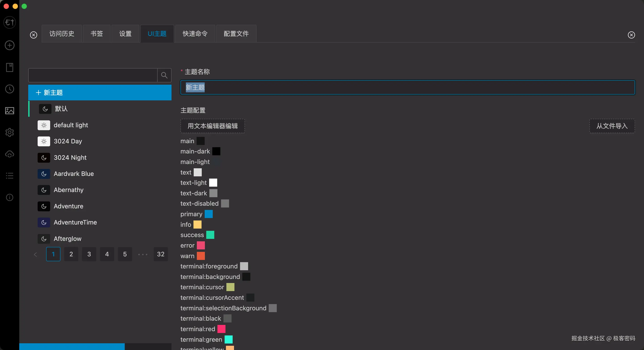Image resolution: width=644 pixels, height=350 pixels.
Task: Open the bookmarks panel from the sidebar
Action: pyautogui.click(x=9, y=67)
